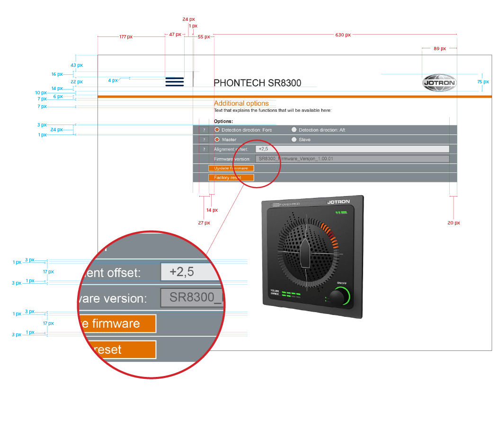498x448 pixels.
Task: Click the green VOLUME level bars on the device
Action: [291, 294]
